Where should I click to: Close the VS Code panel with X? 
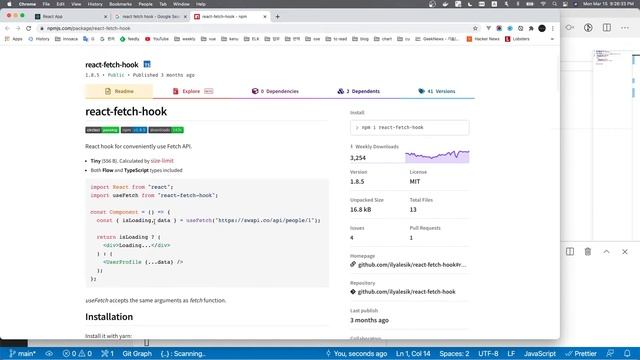tap(625, 251)
